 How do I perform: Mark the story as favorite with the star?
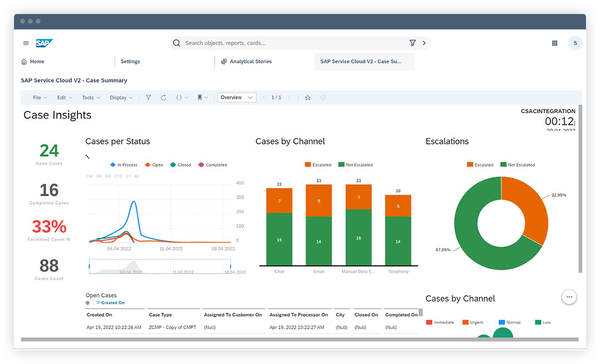pyautogui.click(x=307, y=97)
